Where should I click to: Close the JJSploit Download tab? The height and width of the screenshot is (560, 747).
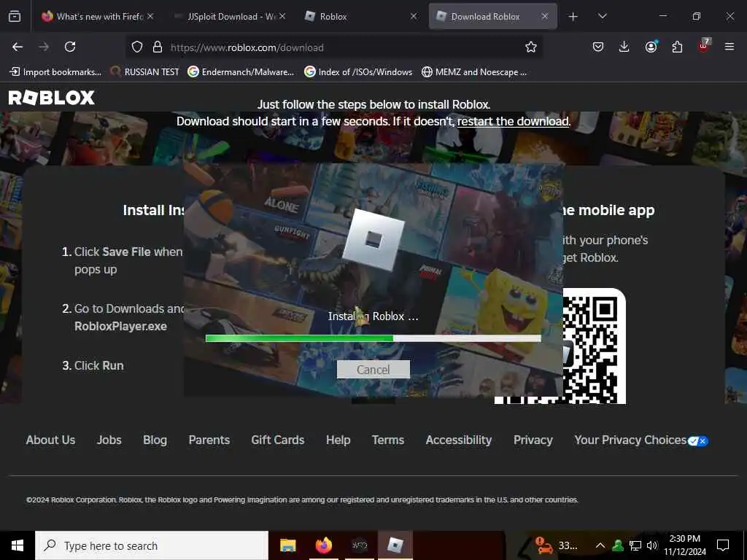(x=282, y=16)
